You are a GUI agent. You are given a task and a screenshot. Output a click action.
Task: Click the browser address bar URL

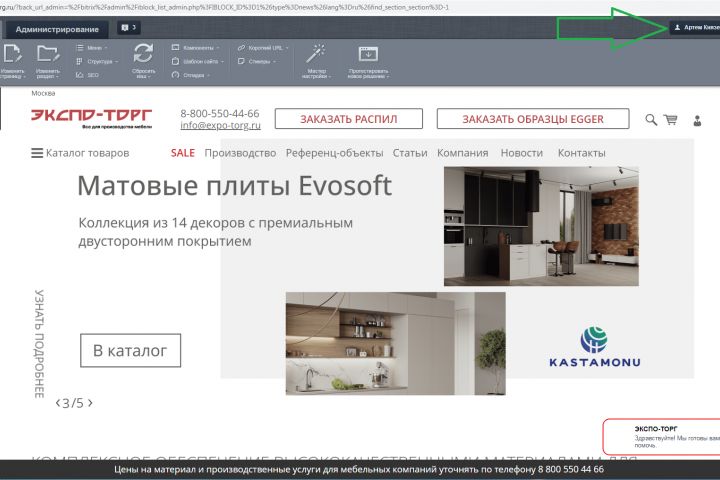tap(225, 7)
